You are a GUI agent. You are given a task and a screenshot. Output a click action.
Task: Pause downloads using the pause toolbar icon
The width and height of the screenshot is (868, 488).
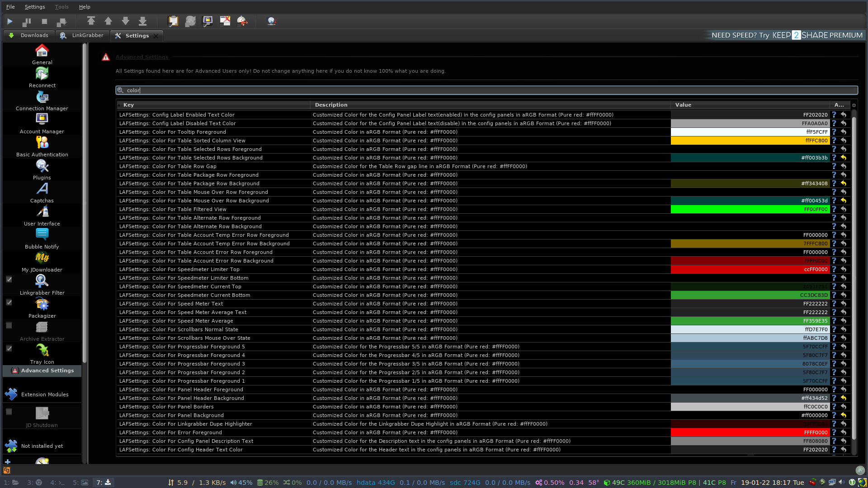[27, 21]
